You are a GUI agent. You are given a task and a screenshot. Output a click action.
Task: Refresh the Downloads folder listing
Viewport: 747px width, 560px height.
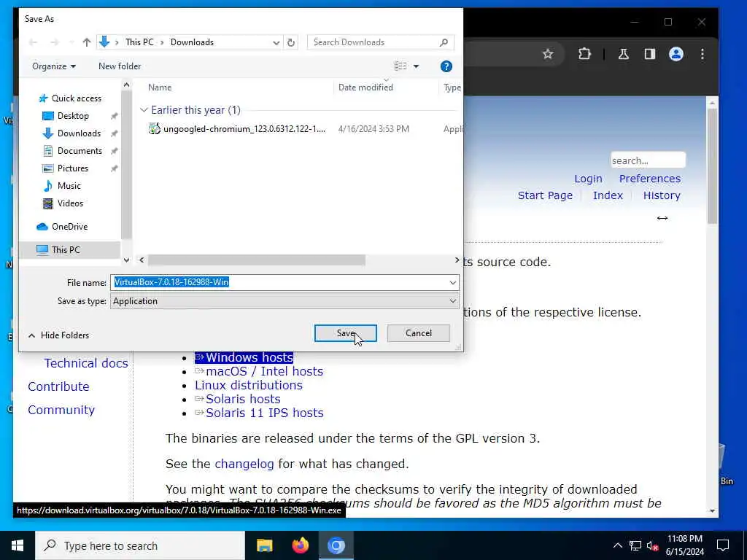pos(290,42)
